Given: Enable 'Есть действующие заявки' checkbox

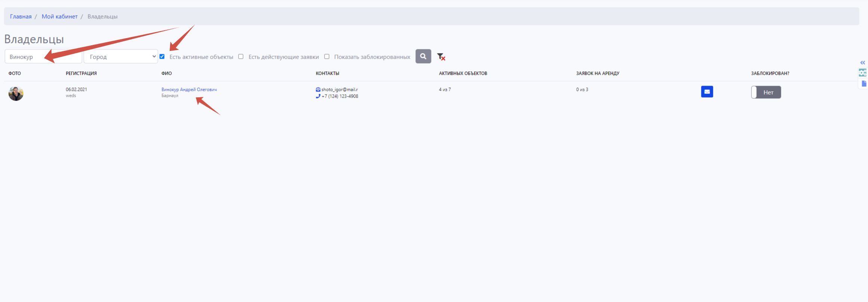Looking at the screenshot, I should click(x=241, y=57).
